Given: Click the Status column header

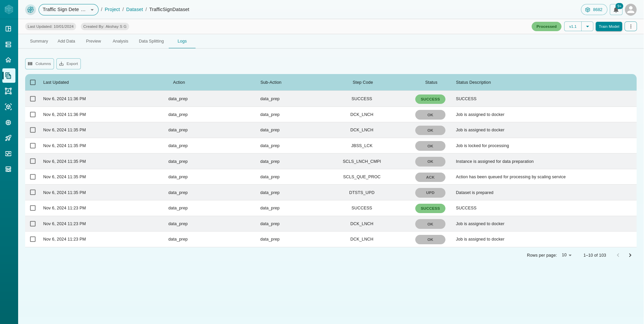Looking at the screenshot, I should (x=431, y=82).
